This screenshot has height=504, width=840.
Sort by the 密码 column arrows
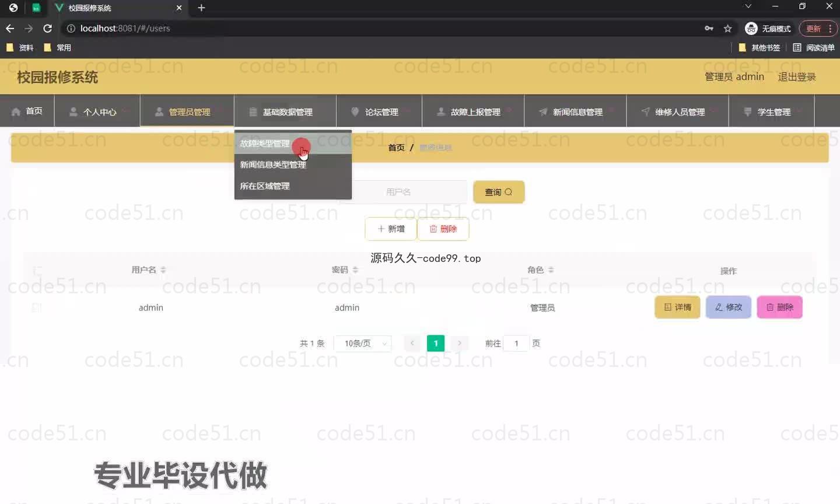tap(355, 269)
